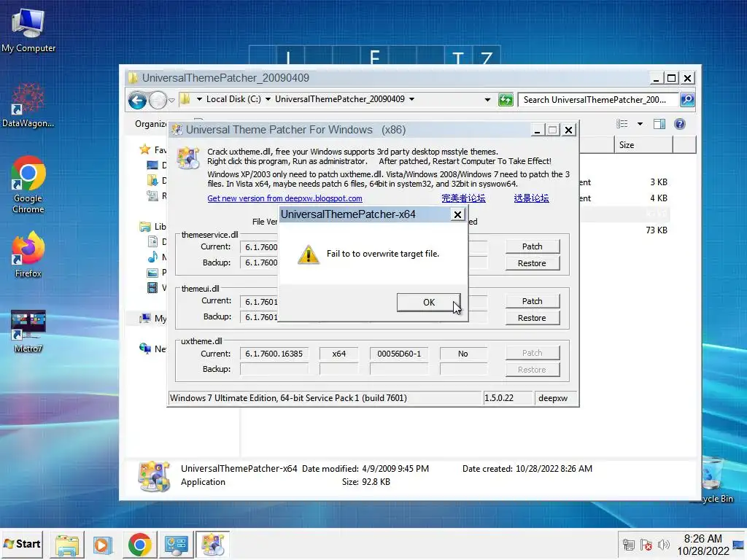
Task: Patch themeservice.dll
Action: point(532,246)
